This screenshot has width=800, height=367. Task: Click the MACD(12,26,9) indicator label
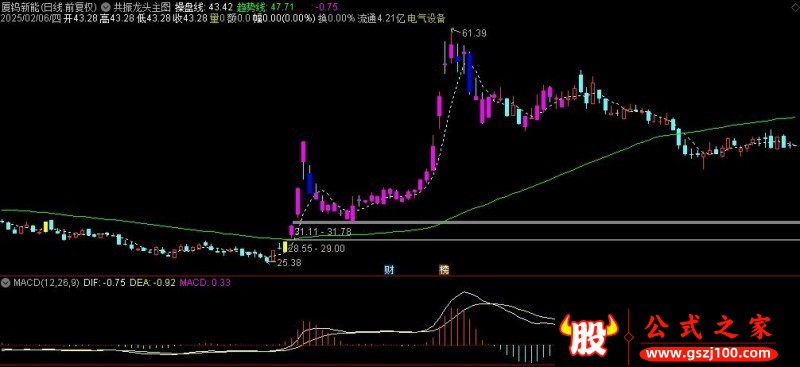[46, 282]
